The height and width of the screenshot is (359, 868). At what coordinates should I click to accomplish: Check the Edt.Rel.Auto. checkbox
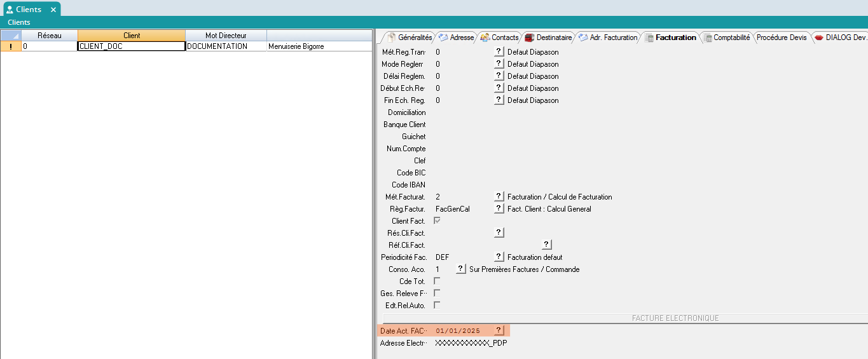(x=437, y=305)
